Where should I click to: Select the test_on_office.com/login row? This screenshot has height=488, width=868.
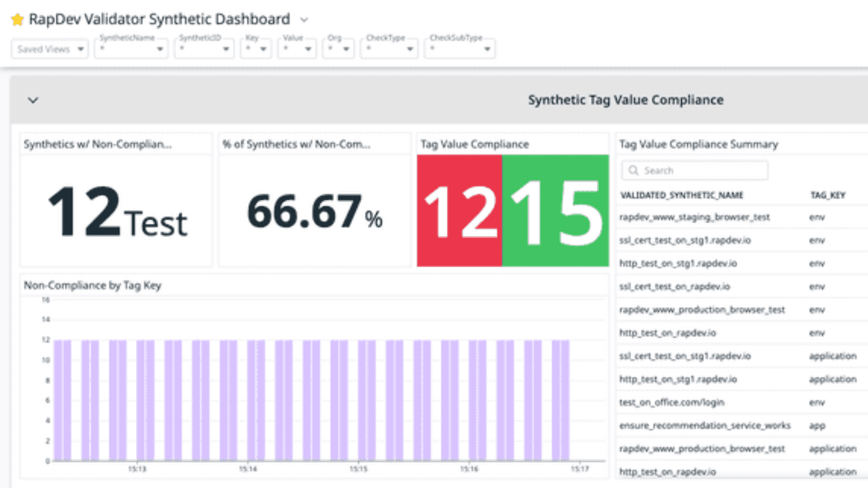(x=672, y=402)
